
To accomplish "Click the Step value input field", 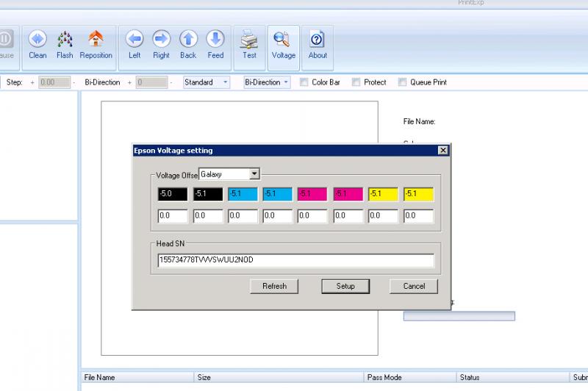I will (x=54, y=82).
